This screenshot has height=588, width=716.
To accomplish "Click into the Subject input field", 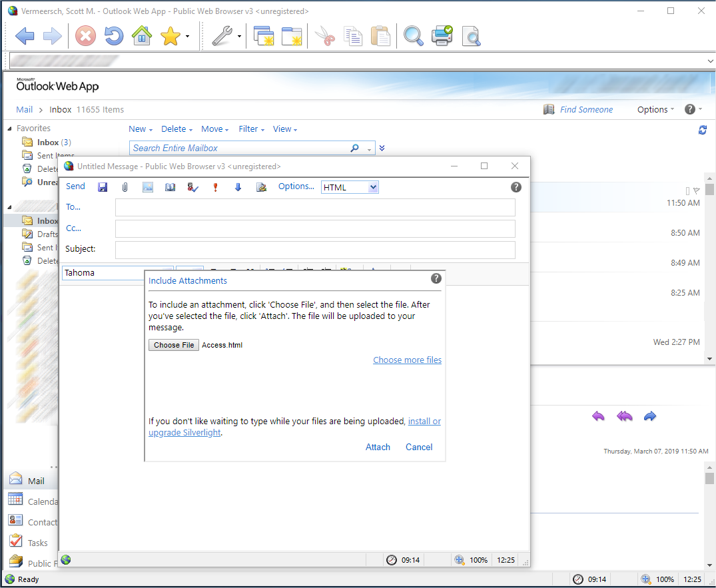I will pos(315,250).
